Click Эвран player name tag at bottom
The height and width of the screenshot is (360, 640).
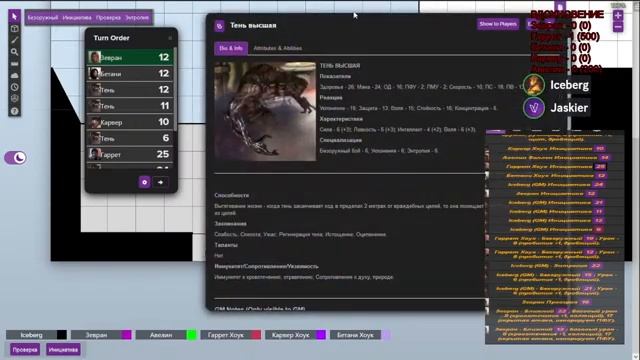pyautogui.click(x=96, y=335)
